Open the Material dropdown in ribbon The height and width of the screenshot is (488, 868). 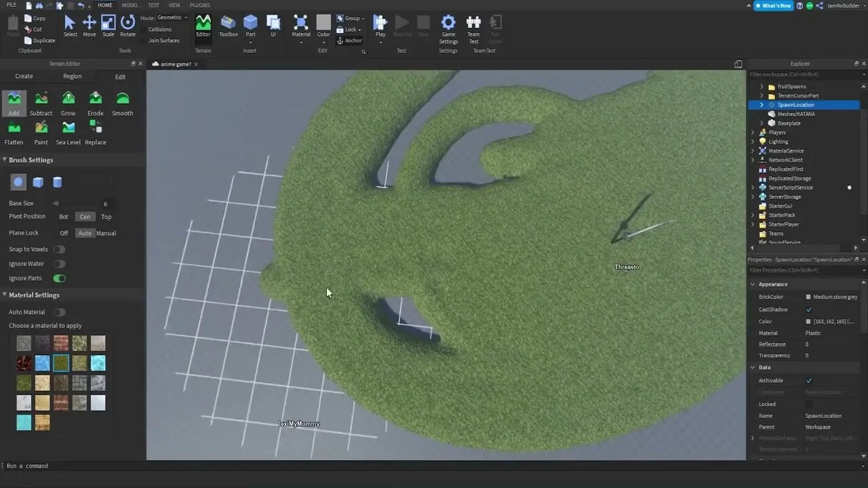301,42
